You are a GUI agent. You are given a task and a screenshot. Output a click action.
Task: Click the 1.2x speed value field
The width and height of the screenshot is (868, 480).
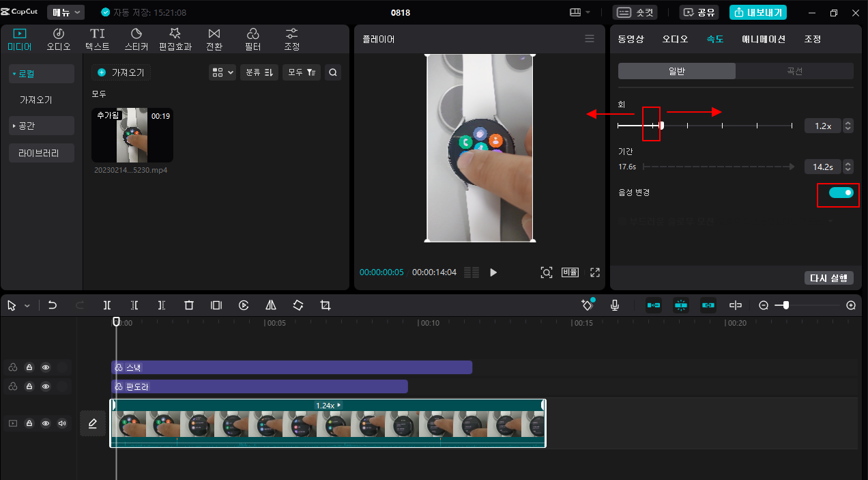click(823, 126)
